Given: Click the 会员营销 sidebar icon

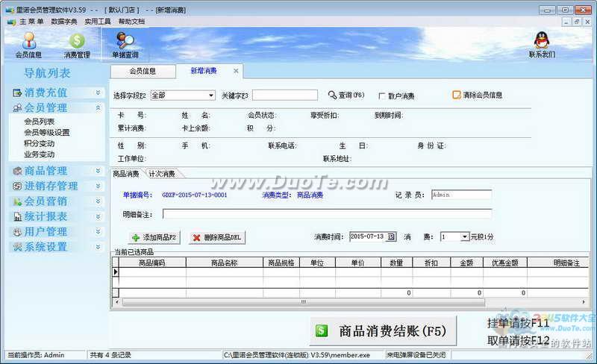Looking at the screenshot, I should [x=17, y=201].
